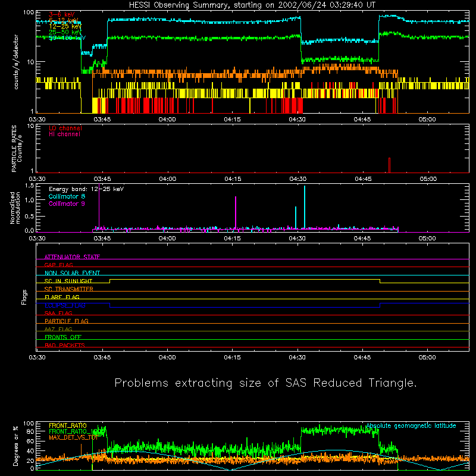Click the 04:45 tick label under the modulation plot
The height and width of the screenshot is (476, 476).
coord(362,239)
